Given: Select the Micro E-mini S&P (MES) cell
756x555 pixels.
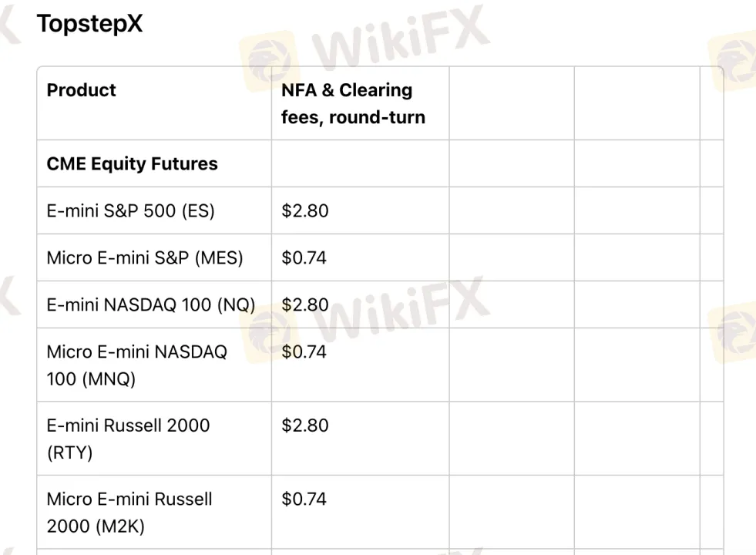Looking at the screenshot, I should [x=144, y=258].
